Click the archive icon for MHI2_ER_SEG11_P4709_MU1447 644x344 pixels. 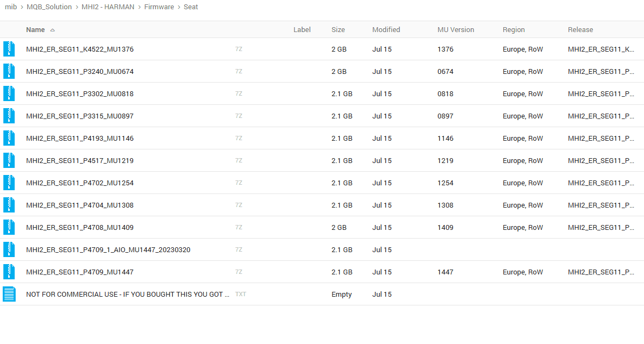click(9, 272)
